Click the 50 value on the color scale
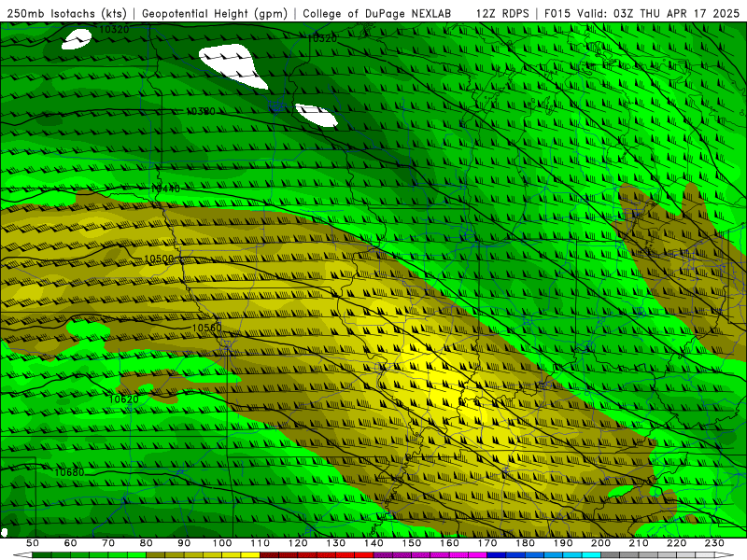 pos(33,543)
